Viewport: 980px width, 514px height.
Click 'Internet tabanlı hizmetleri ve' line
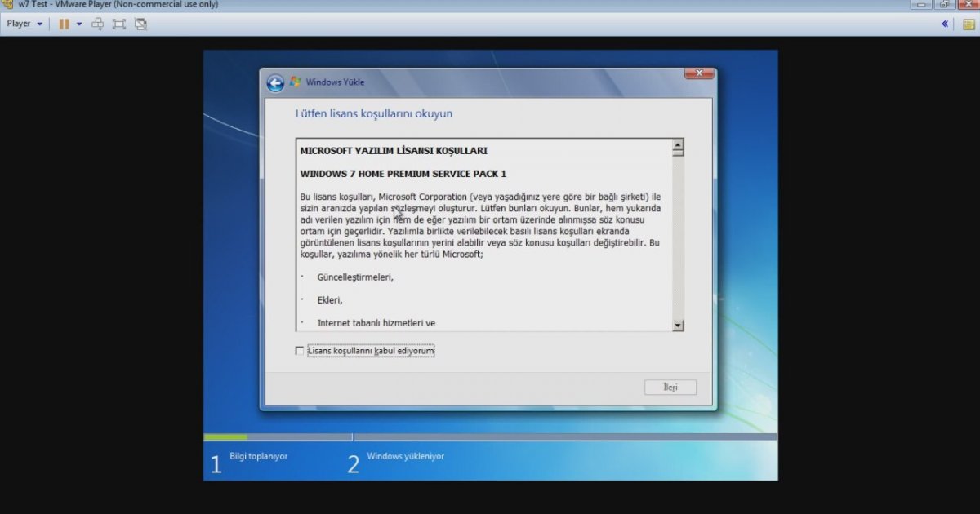[x=376, y=323]
